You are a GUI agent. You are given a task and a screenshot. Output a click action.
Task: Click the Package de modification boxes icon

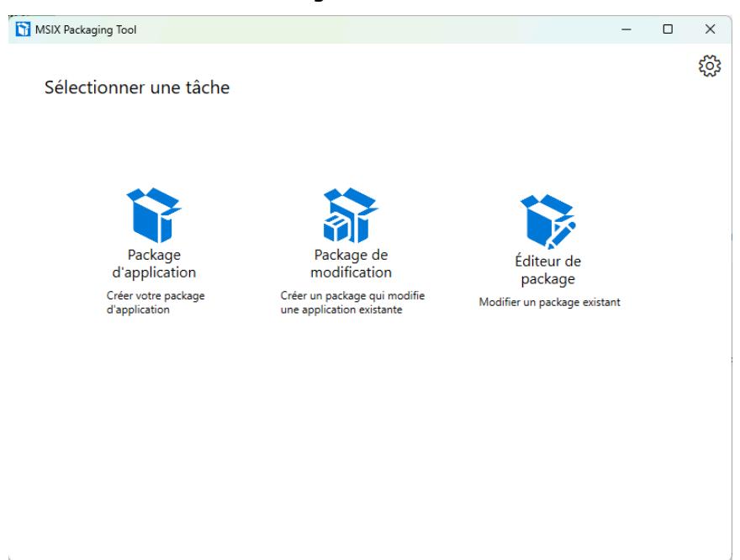point(351,215)
